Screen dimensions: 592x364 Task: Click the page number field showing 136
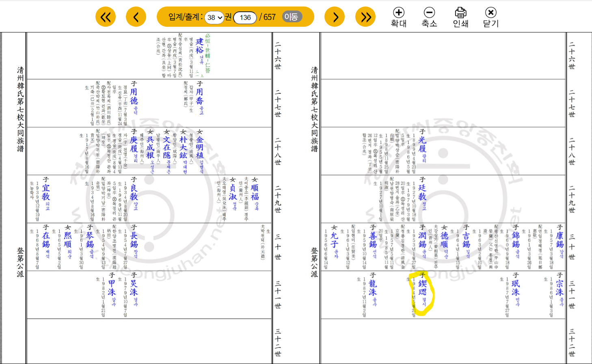pyautogui.click(x=245, y=17)
